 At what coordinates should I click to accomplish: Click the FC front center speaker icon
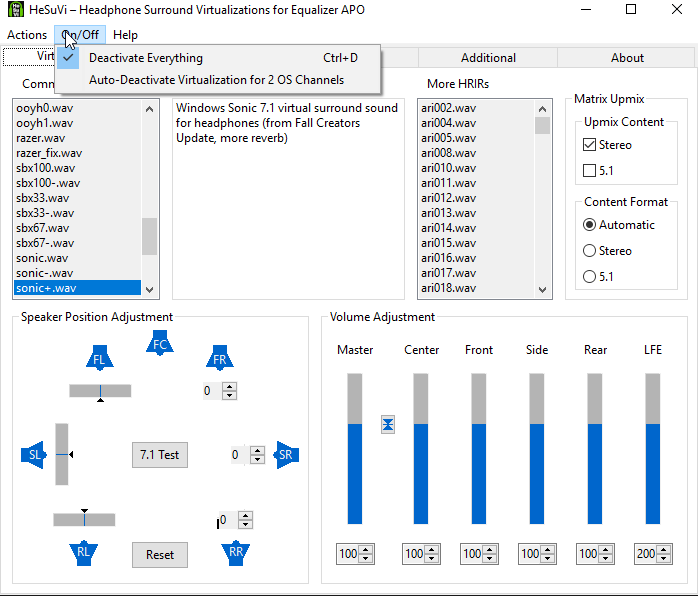tap(160, 343)
